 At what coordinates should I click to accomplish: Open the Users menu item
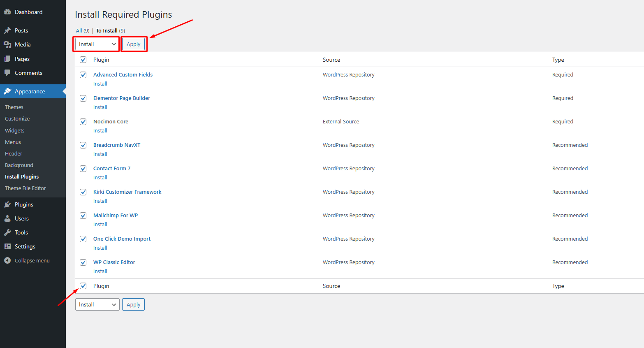click(33, 218)
